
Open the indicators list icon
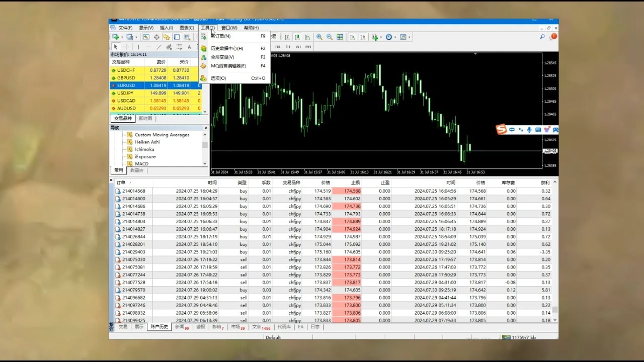375,37
